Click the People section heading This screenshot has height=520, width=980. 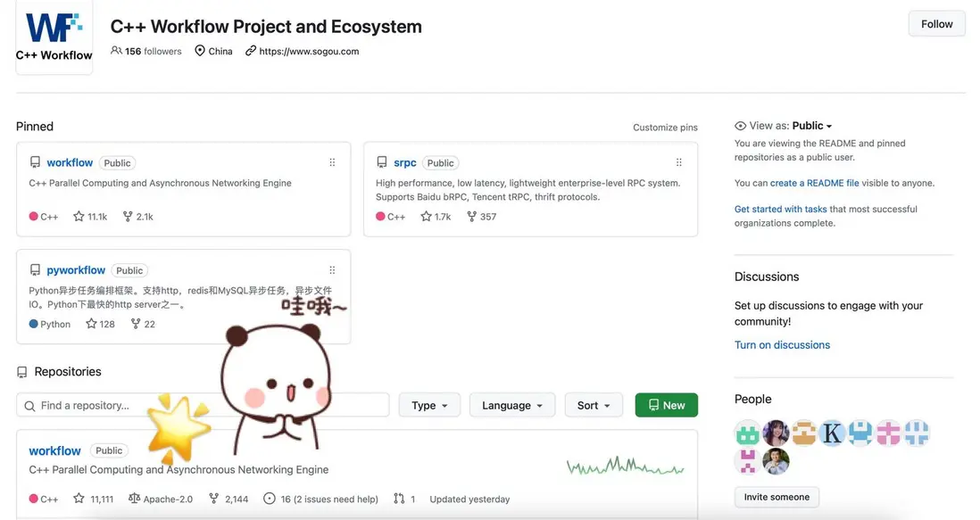tap(752, 399)
